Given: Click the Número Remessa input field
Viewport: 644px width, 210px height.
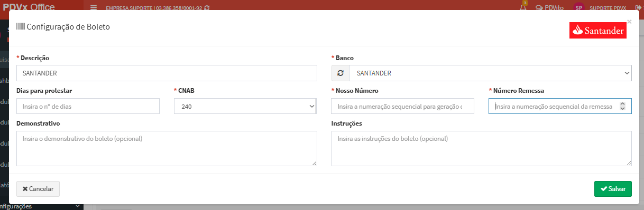Looking at the screenshot, I should coord(560,106).
